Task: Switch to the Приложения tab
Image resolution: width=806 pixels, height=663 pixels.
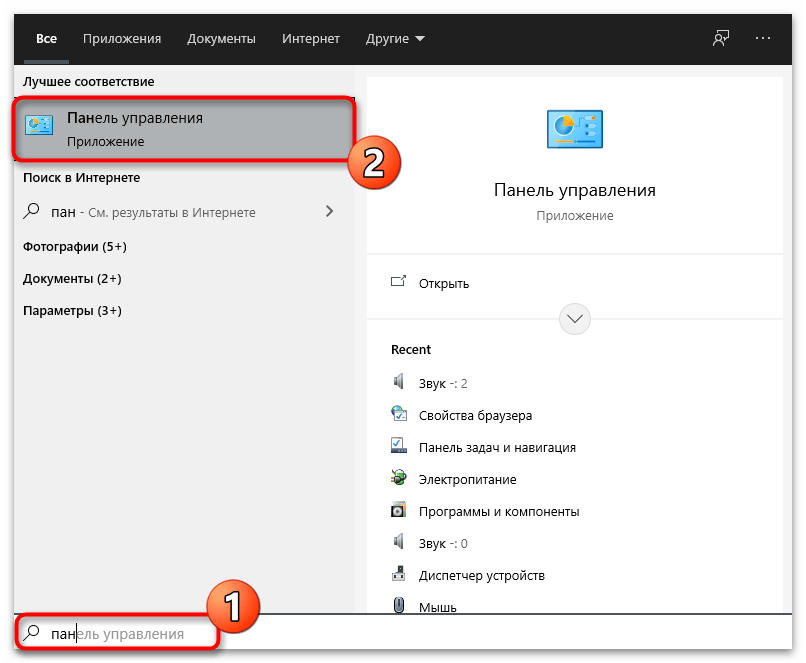Action: click(x=122, y=39)
